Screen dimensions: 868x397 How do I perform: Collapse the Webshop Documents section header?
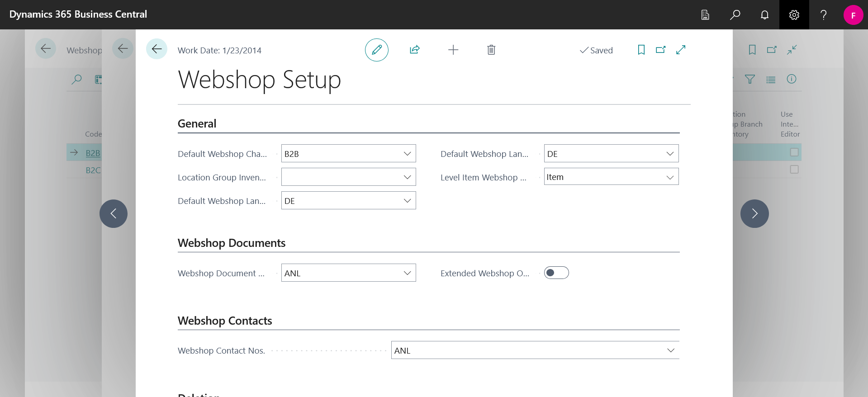pos(232,243)
